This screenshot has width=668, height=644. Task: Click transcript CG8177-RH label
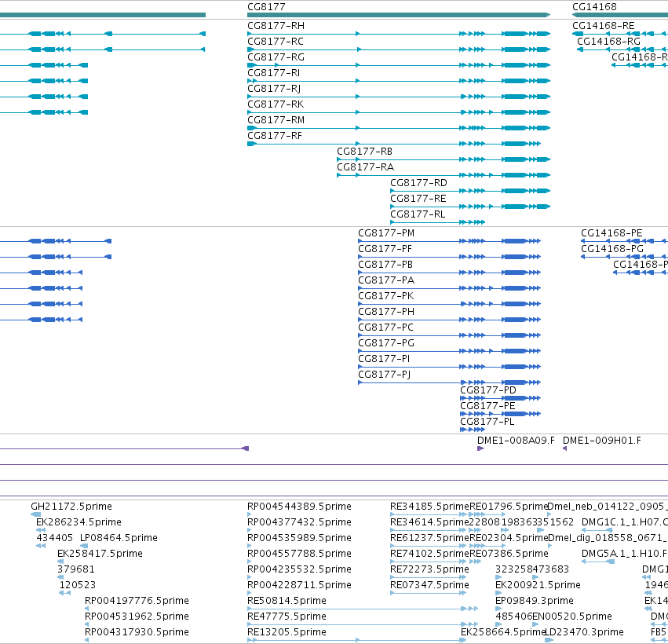click(276, 26)
